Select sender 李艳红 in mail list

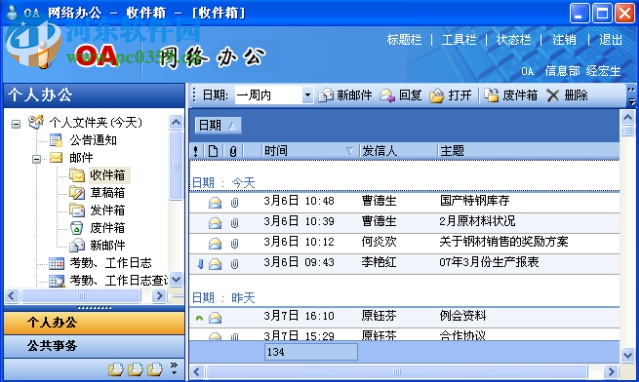click(x=379, y=262)
